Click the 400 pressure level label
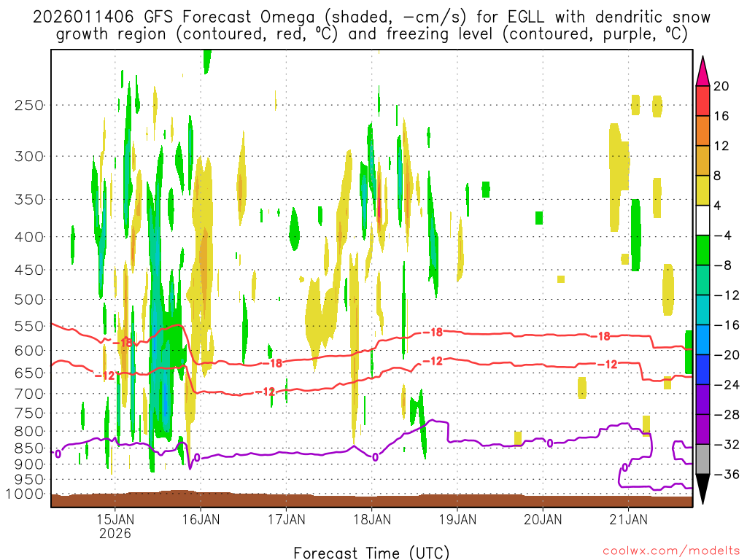Screen dimensions: 747x560 coord(29,237)
